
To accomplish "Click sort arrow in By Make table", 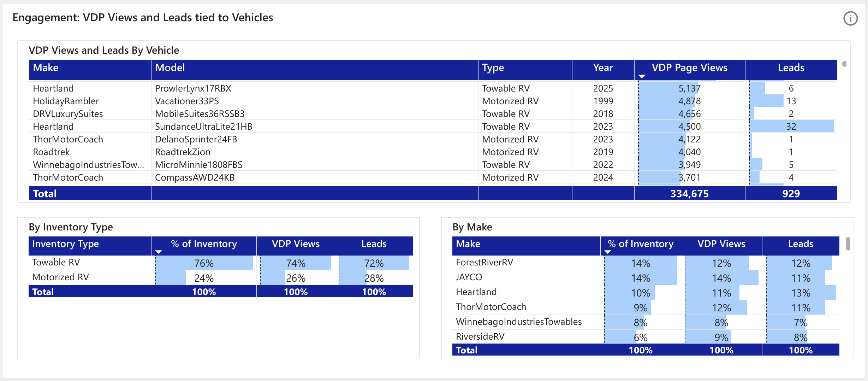I will (x=607, y=252).
